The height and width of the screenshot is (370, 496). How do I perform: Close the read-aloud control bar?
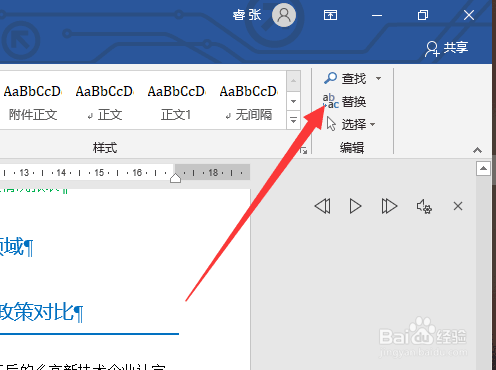pos(458,206)
